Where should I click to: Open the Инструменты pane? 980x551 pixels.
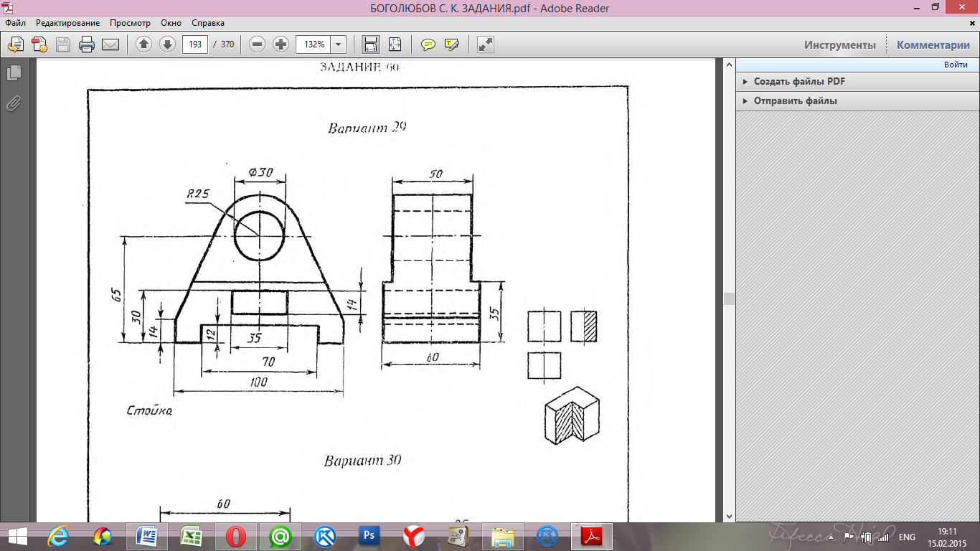840,44
